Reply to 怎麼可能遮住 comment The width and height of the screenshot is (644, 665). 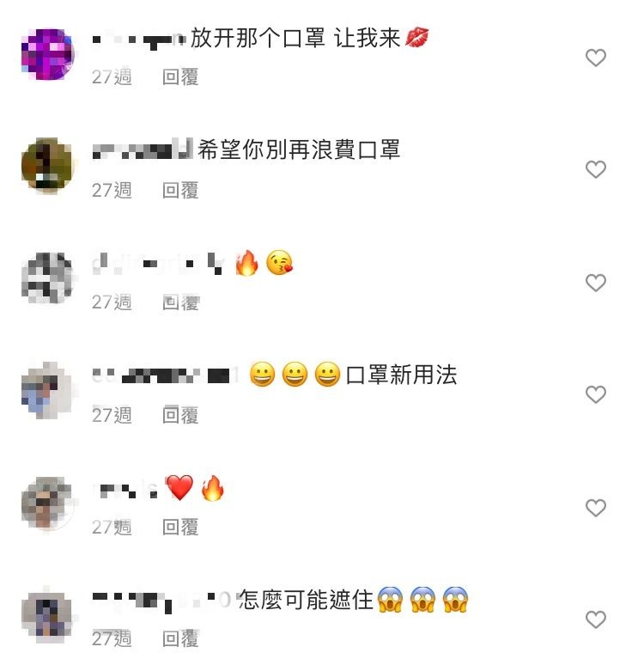pos(180,638)
